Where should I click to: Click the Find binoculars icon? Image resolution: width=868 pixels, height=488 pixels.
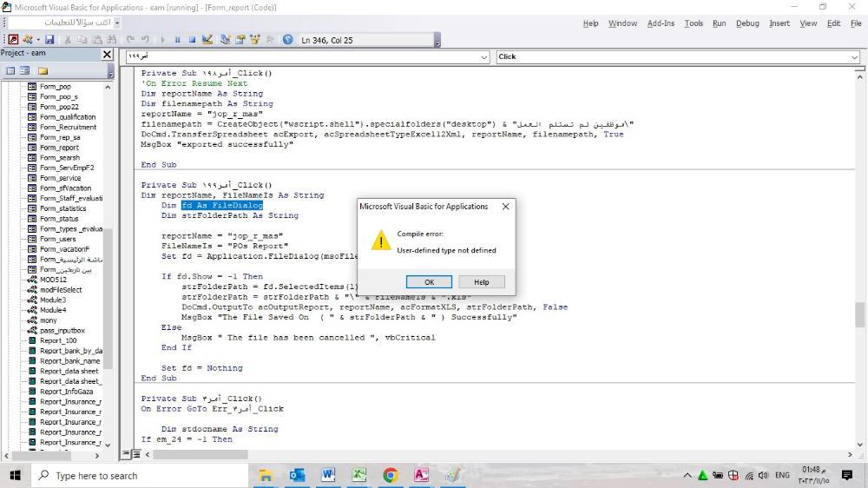[x=112, y=40]
